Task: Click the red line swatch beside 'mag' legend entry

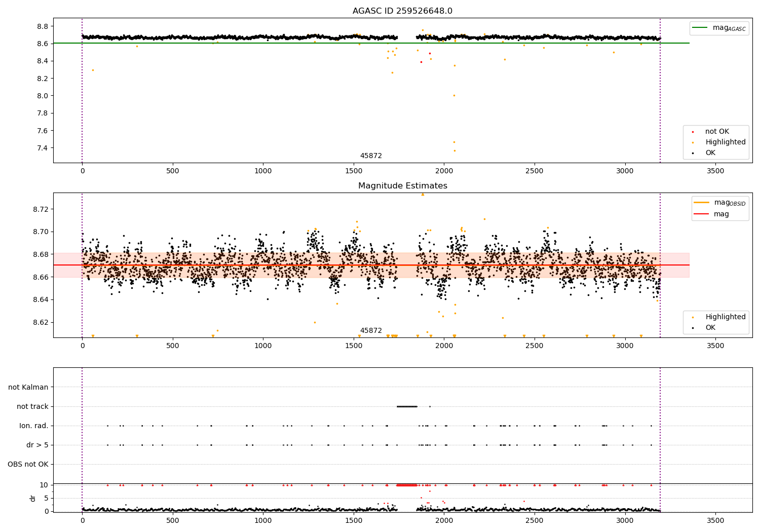Action: coord(701,214)
